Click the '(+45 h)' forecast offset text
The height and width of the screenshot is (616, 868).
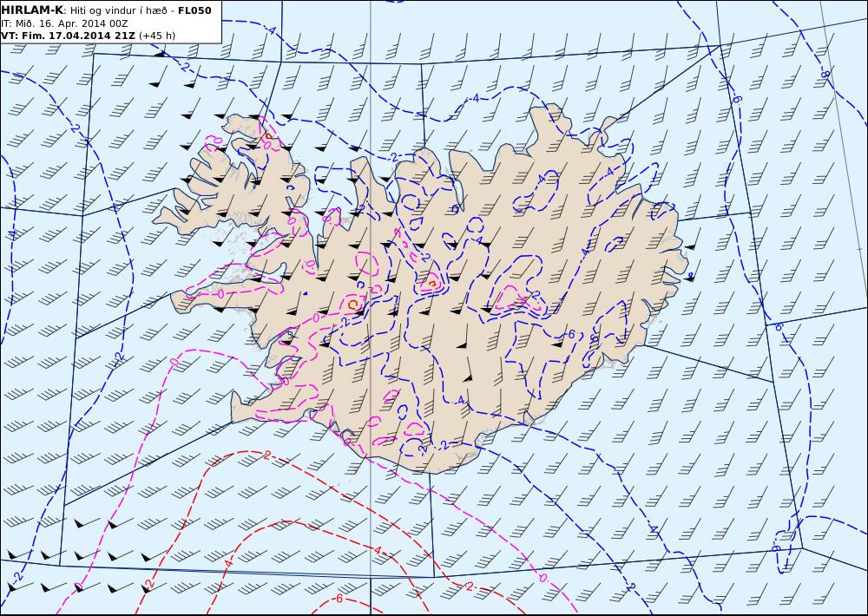pyautogui.click(x=156, y=36)
